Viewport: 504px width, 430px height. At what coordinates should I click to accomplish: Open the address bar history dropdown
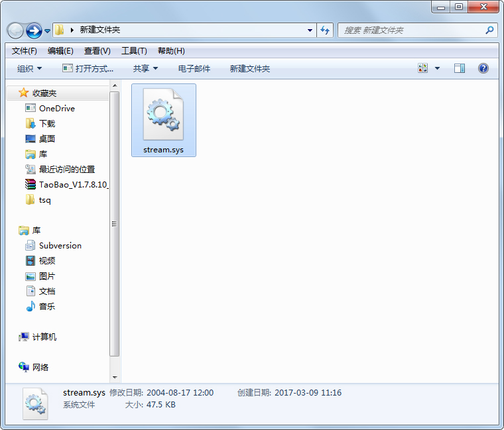[x=310, y=30]
